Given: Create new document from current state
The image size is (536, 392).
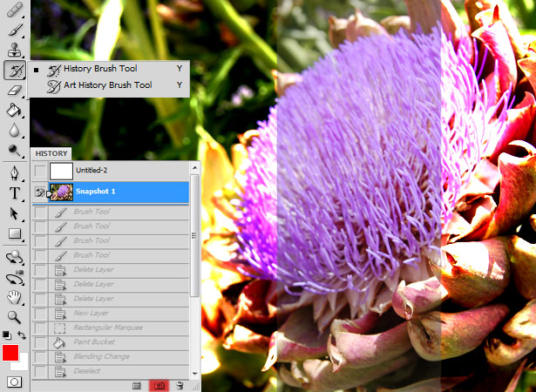Looking at the screenshot, I should (136, 386).
